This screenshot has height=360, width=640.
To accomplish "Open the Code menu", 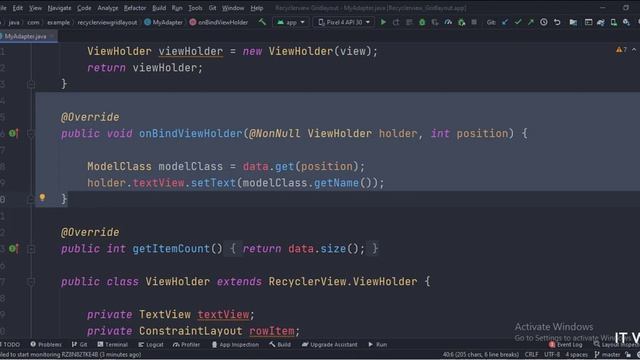I will click(x=84, y=8).
